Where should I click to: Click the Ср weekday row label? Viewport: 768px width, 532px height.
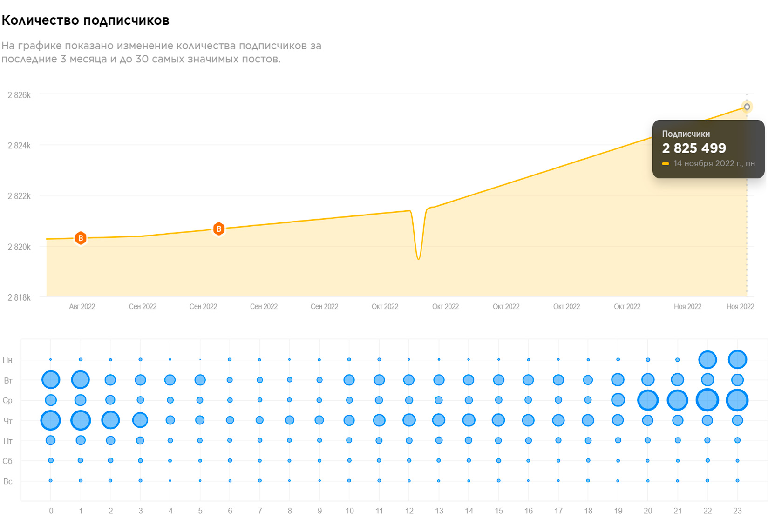pos(7,400)
